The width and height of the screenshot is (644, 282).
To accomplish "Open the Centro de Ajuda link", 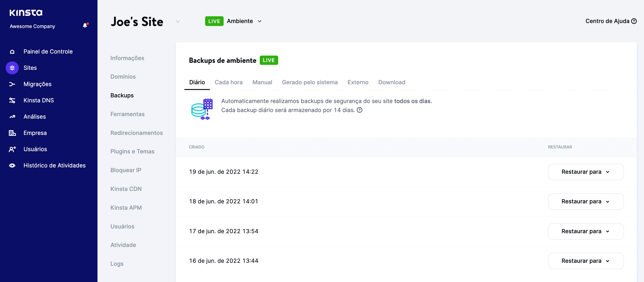I will (x=610, y=21).
